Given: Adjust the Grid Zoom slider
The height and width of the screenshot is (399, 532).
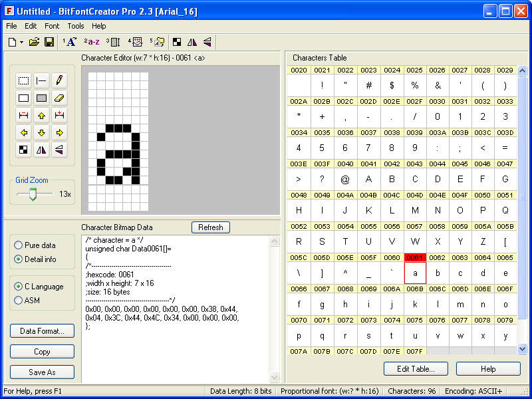Looking at the screenshot, I should pyautogui.click(x=32, y=193).
